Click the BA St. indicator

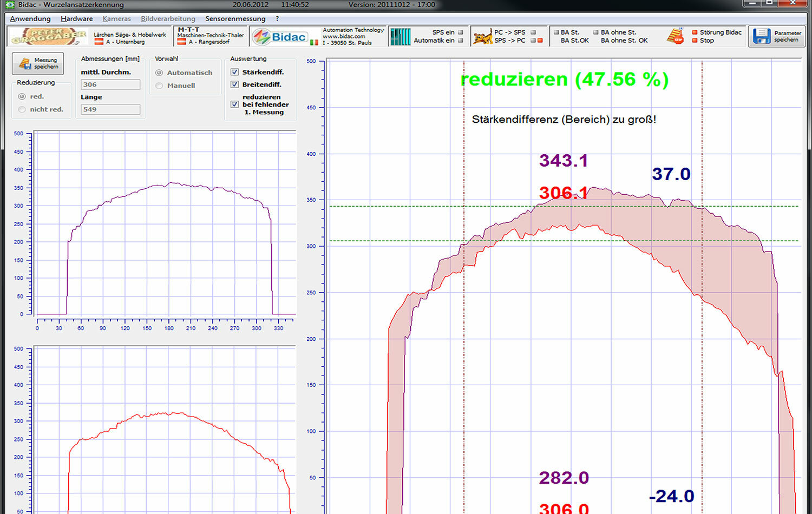556,32
